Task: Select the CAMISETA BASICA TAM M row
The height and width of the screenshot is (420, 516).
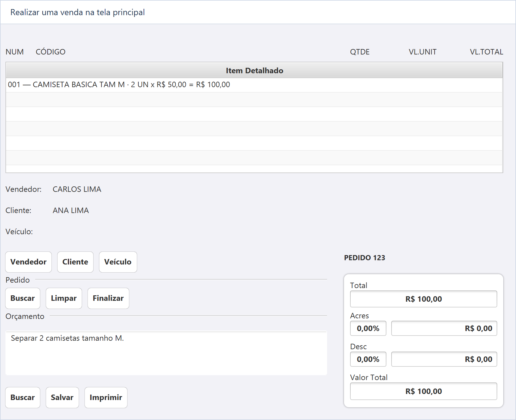Action: tap(254, 85)
